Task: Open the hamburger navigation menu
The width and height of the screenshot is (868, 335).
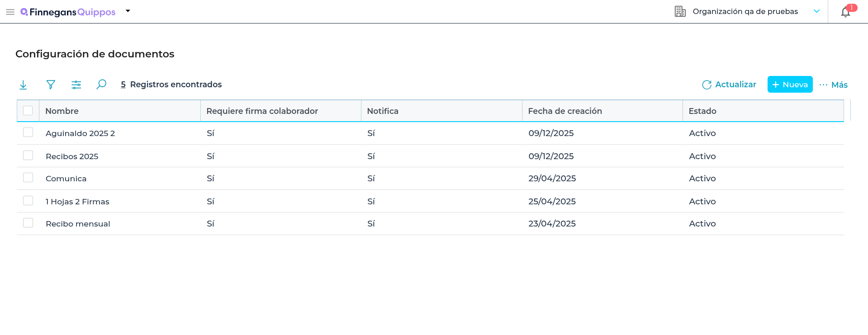Action: click(10, 12)
